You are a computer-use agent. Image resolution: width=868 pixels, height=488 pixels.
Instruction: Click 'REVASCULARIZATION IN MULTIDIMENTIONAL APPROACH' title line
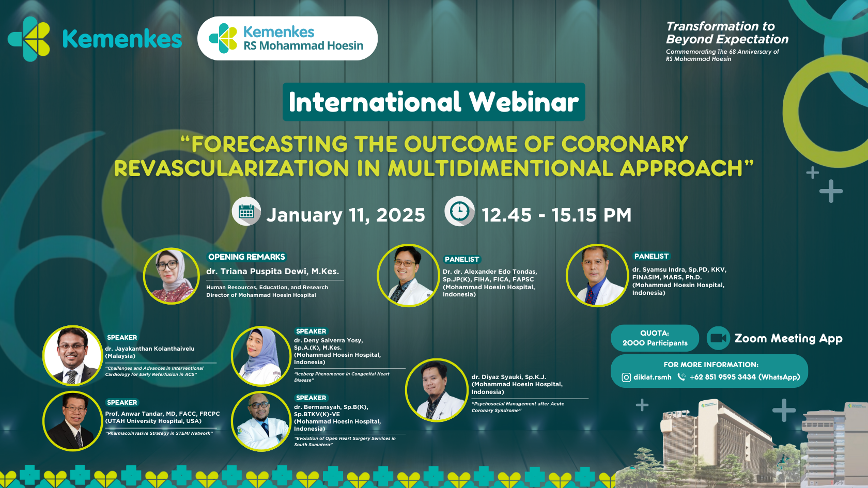(434, 168)
